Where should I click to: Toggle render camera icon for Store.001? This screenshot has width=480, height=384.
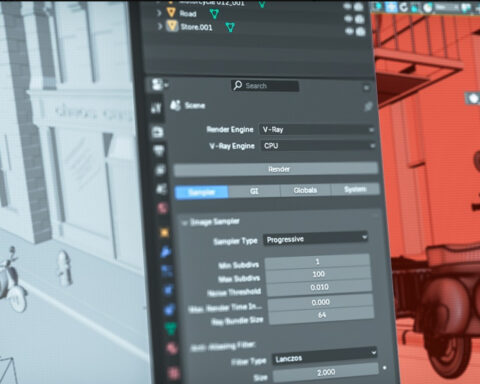[360, 31]
